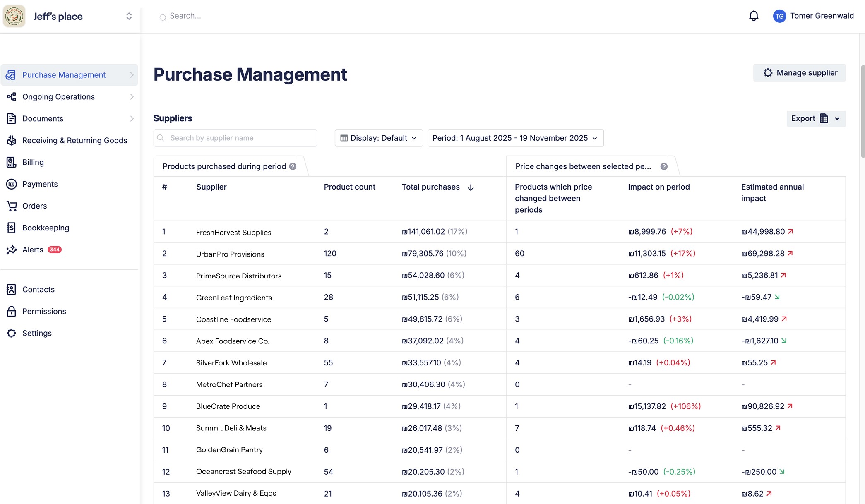
Task: Click help icon next to Price changes tab
Action: [x=664, y=166]
